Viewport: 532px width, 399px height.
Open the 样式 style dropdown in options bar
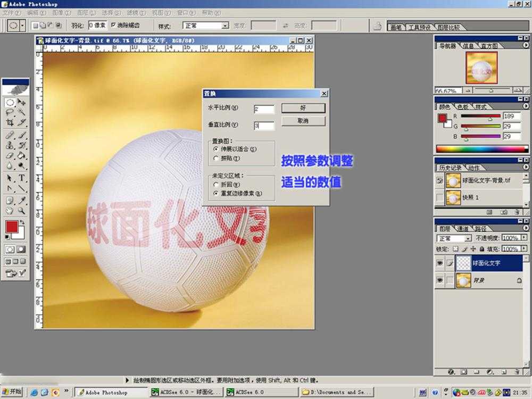click(225, 26)
